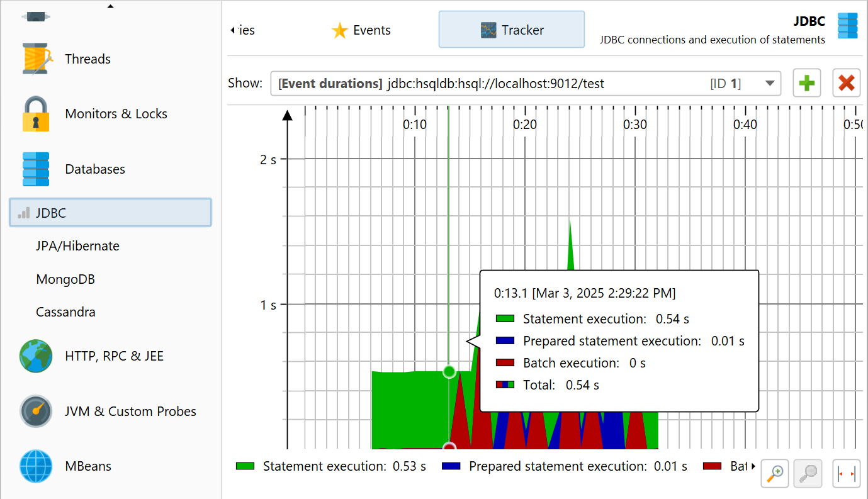Screen dimensions: 868x499
Task: Select the JVM & Custom Probes gauge icon
Action: 36,412
